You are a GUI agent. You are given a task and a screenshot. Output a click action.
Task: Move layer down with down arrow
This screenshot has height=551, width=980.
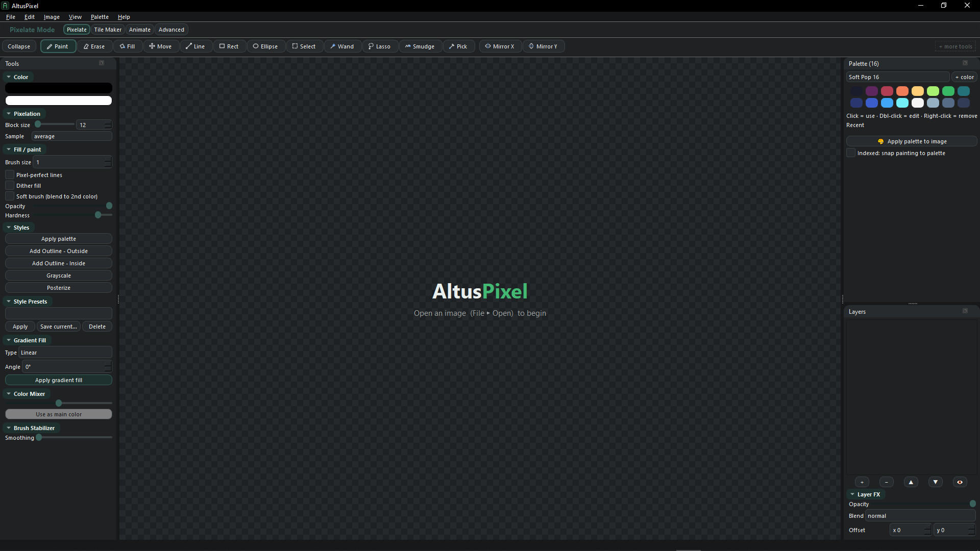tap(936, 482)
